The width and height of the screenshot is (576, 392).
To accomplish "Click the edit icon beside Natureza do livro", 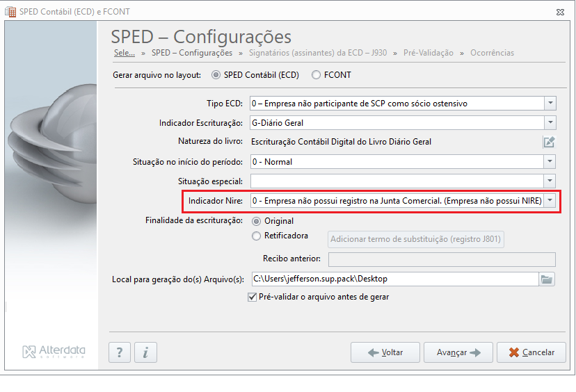I will click(x=549, y=142).
